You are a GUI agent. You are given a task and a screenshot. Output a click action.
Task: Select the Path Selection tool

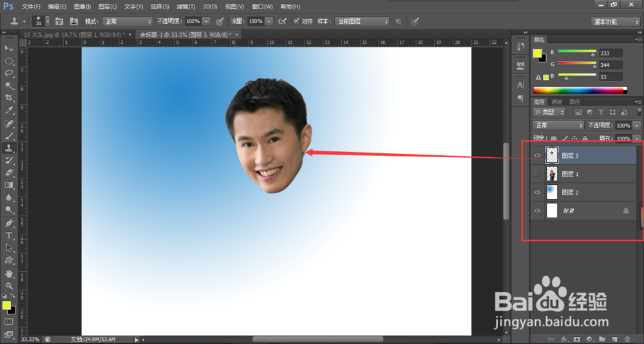[8, 248]
